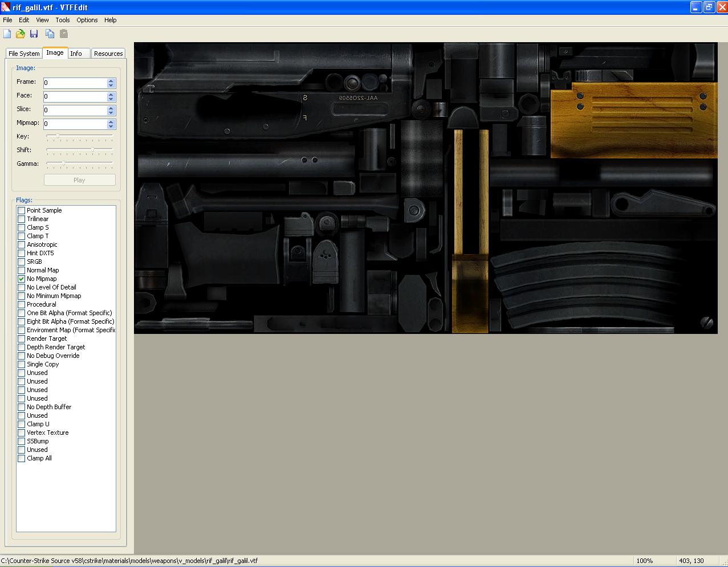Toggle the Clamp S checkbox
Screen dimensions: 728x567
[x=21, y=227]
